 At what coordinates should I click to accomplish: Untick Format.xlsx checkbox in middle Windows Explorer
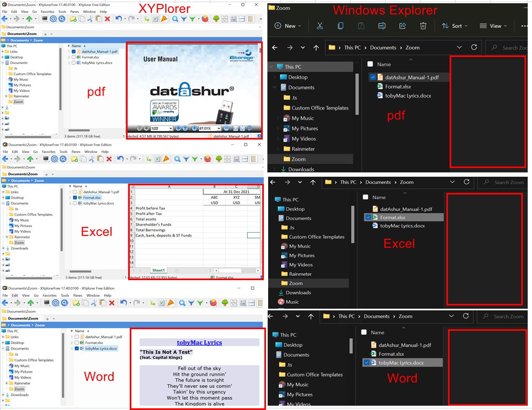click(x=368, y=217)
